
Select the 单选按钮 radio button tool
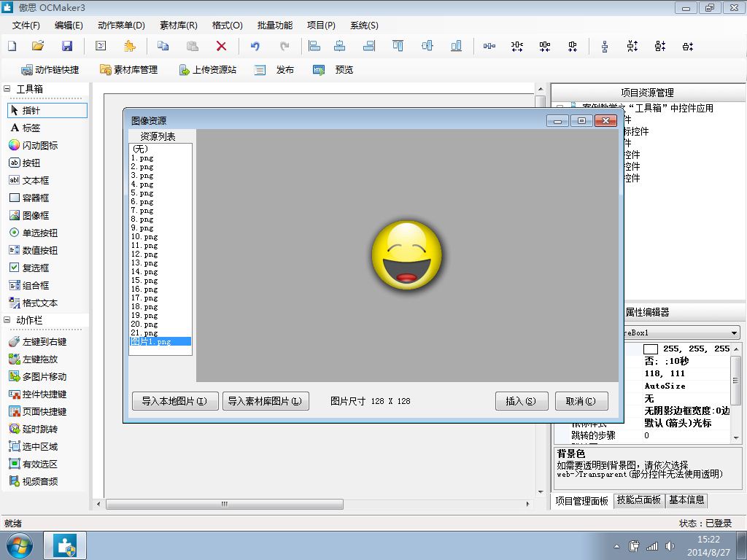pos(39,233)
